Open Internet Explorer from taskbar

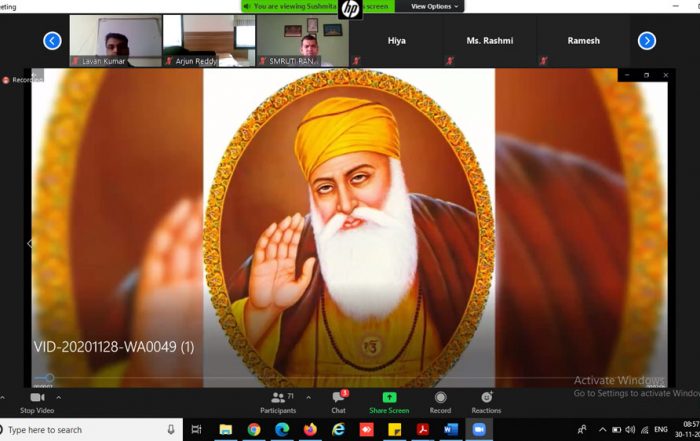[338, 429]
